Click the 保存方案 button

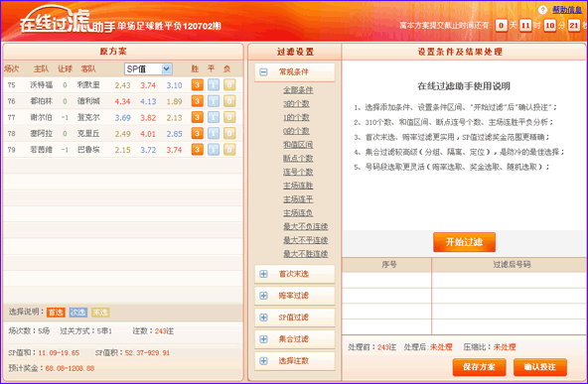click(480, 367)
